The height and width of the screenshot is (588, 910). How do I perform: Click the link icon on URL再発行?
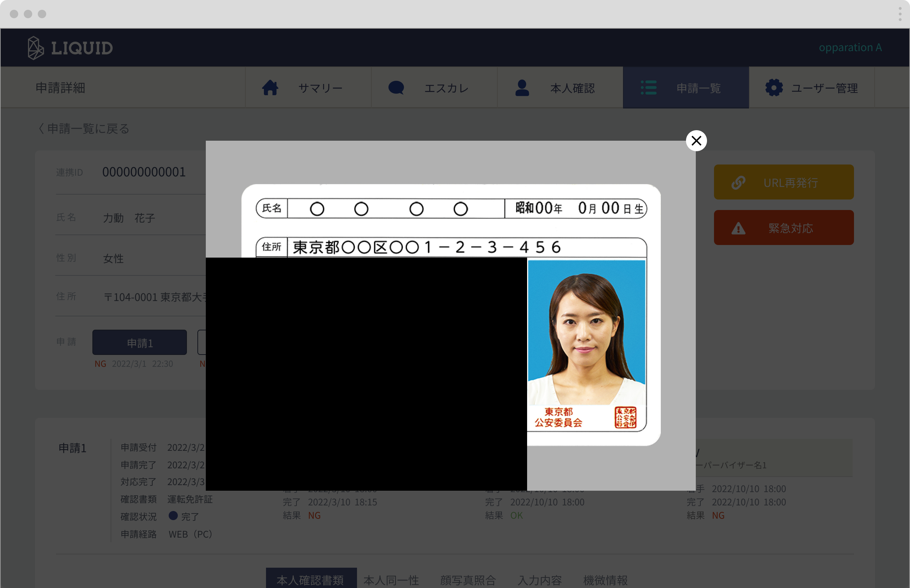tap(738, 182)
